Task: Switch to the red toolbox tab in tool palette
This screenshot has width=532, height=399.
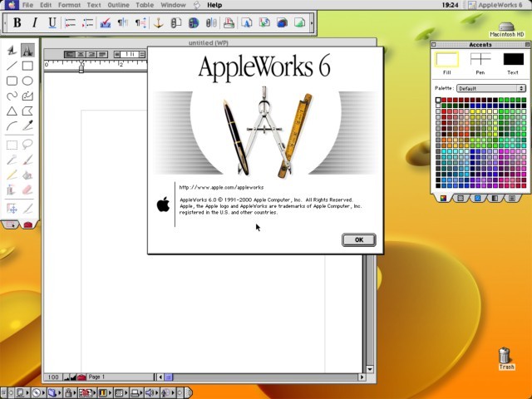Action: click(x=27, y=224)
